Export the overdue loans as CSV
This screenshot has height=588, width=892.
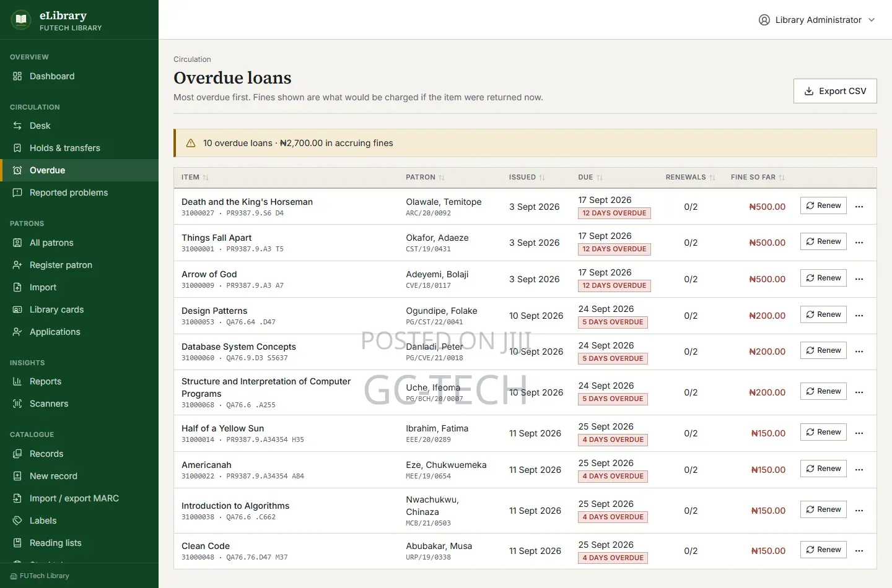835,91
